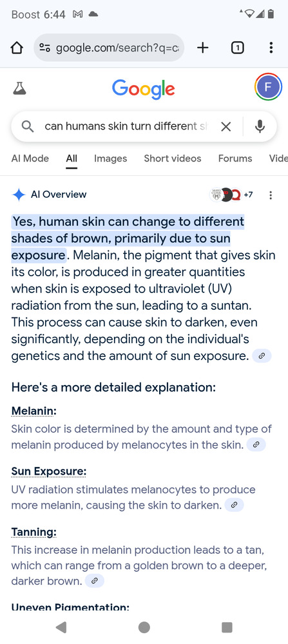Screen dimensions: 288x644
Task: Open Short videos results tab
Action: coord(173,158)
